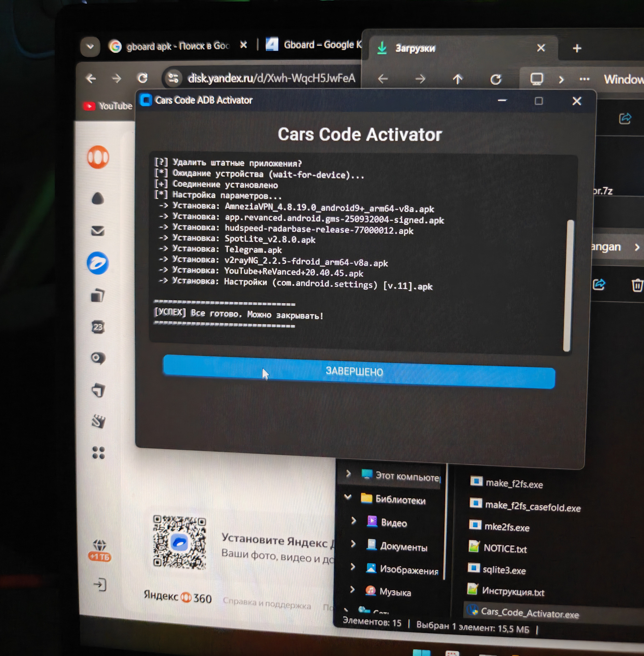644x656 pixels.
Task: Click the share icon below the Explorer path bar
Action: pyautogui.click(x=625, y=119)
